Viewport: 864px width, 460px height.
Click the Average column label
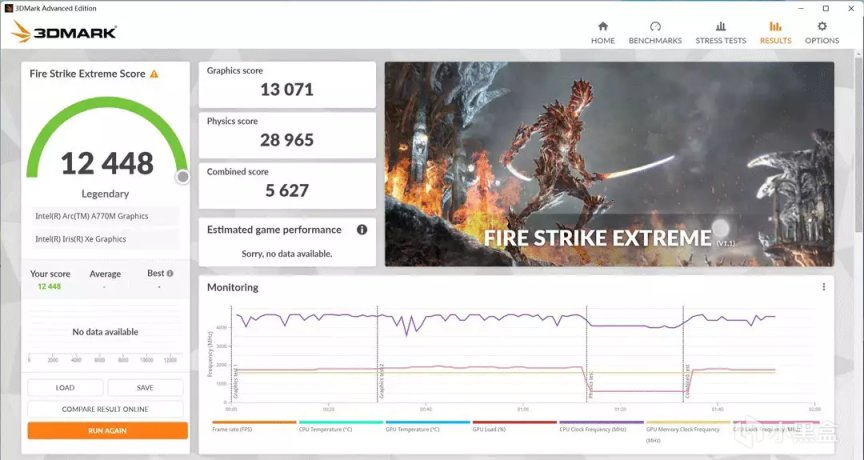[x=105, y=274]
